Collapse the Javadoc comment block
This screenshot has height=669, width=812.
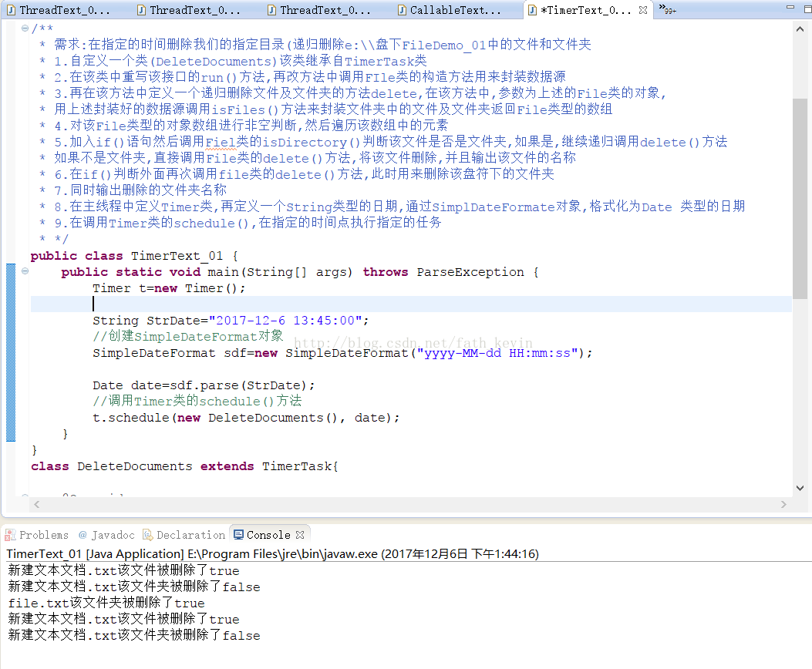(x=25, y=29)
